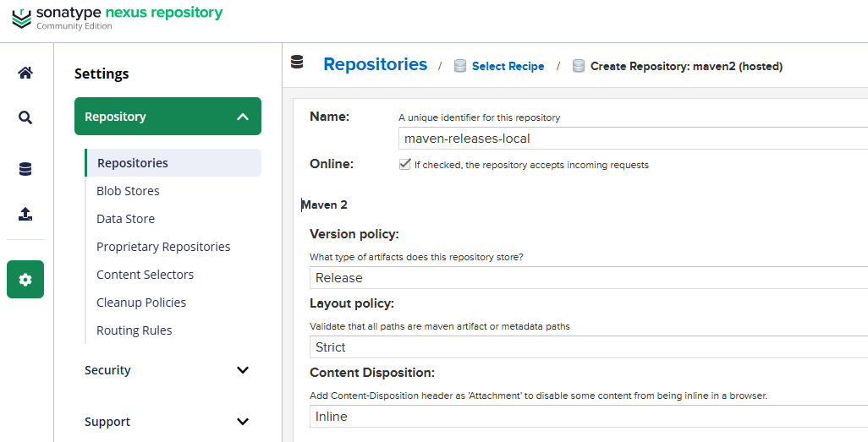Screen dimensions: 868x442
Task: Click the Settings heading
Action: coord(102,74)
